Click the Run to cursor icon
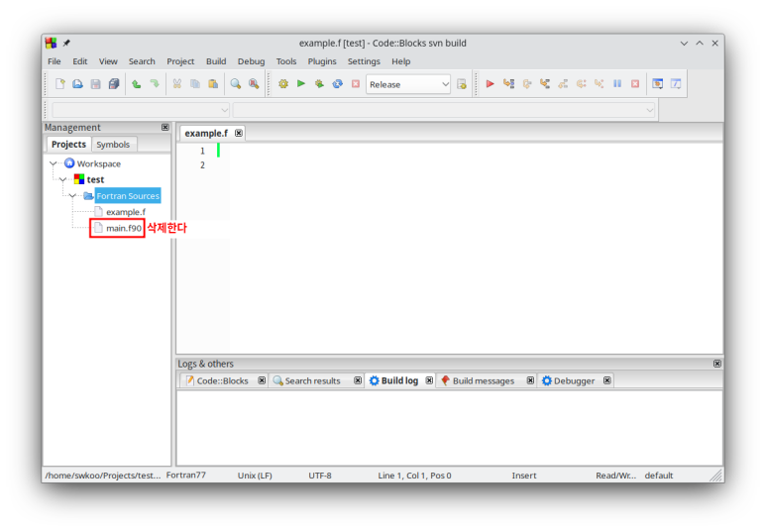Image resolution: width=766 pixels, height=532 pixels. [x=508, y=84]
